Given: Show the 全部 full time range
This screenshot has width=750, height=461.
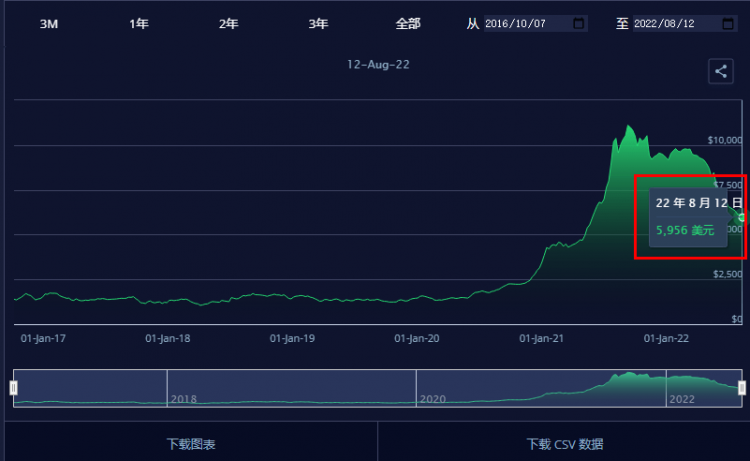Looking at the screenshot, I should tap(408, 23).
